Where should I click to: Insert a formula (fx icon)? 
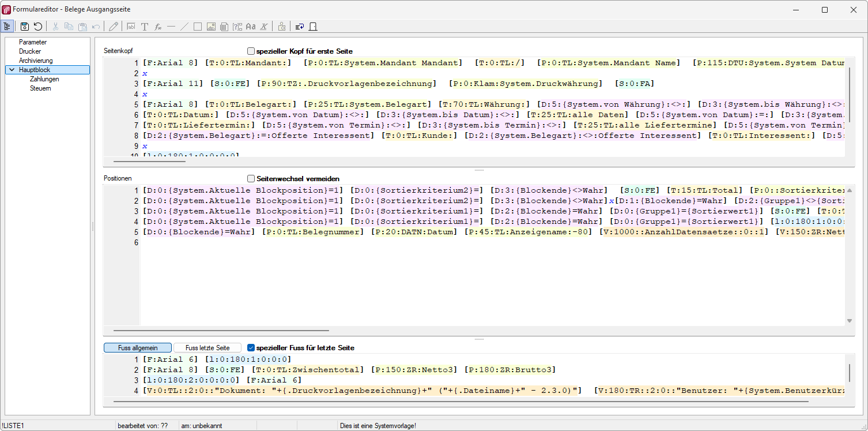158,26
